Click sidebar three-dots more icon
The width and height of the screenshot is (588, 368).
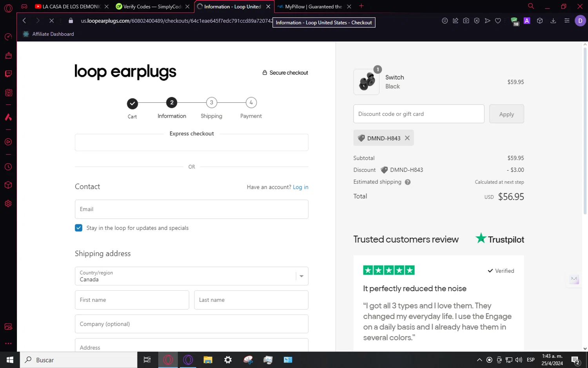8,343
